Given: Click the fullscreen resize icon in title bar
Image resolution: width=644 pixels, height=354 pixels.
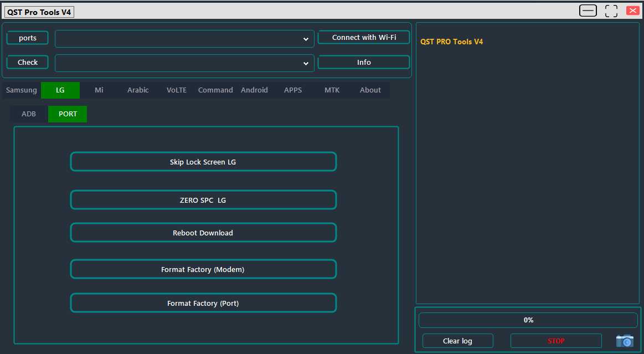Looking at the screenshot, I should pos(611,10).
